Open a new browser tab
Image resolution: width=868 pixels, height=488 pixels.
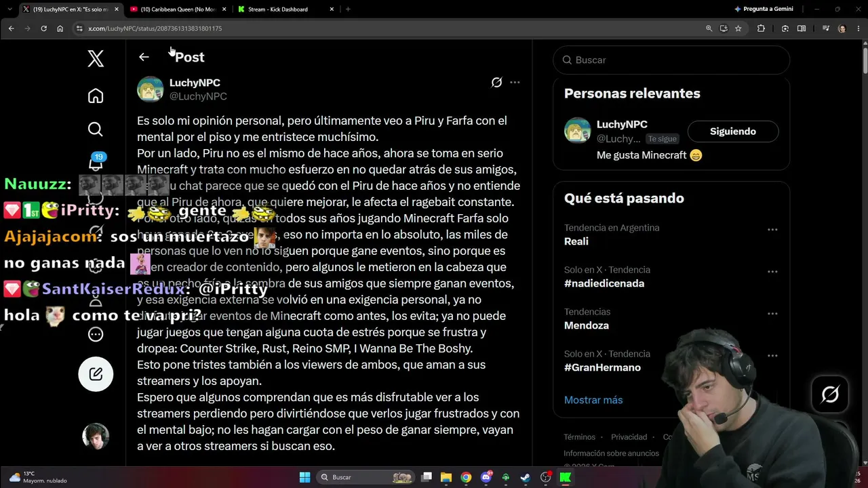click(348, 9)
